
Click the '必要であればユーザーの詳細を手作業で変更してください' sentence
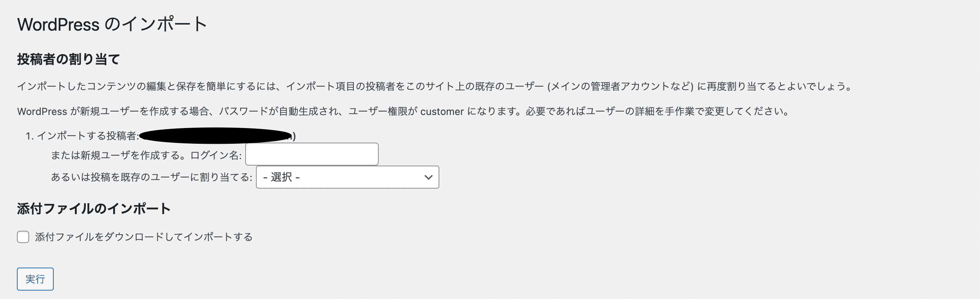point(656,112)
